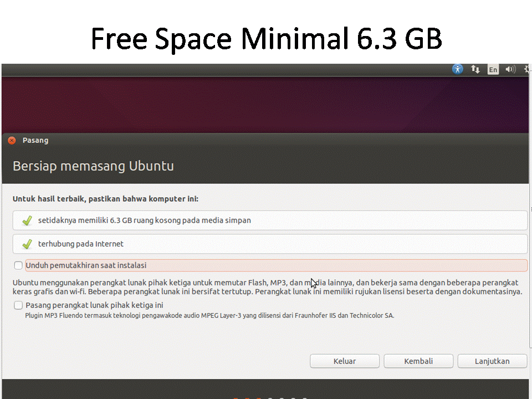This screenshot has width=532, height=399.
Task: Continue with the Lanjutkan button
Action: 492,361
